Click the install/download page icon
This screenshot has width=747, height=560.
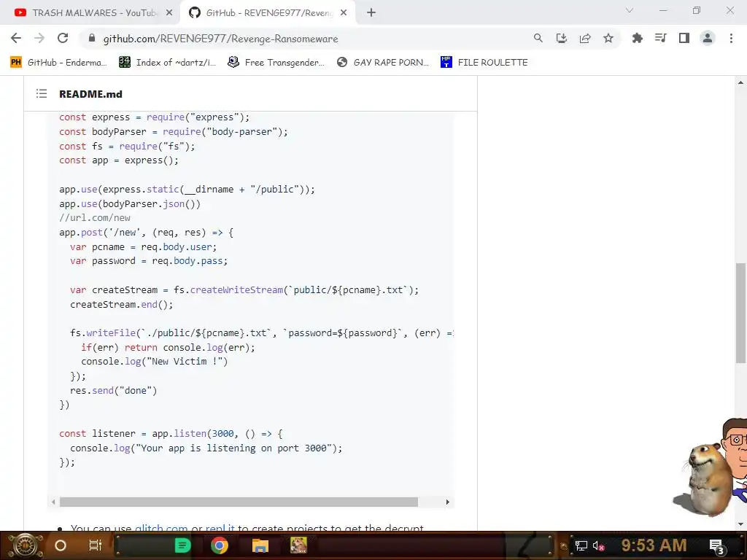pos(561,38)
